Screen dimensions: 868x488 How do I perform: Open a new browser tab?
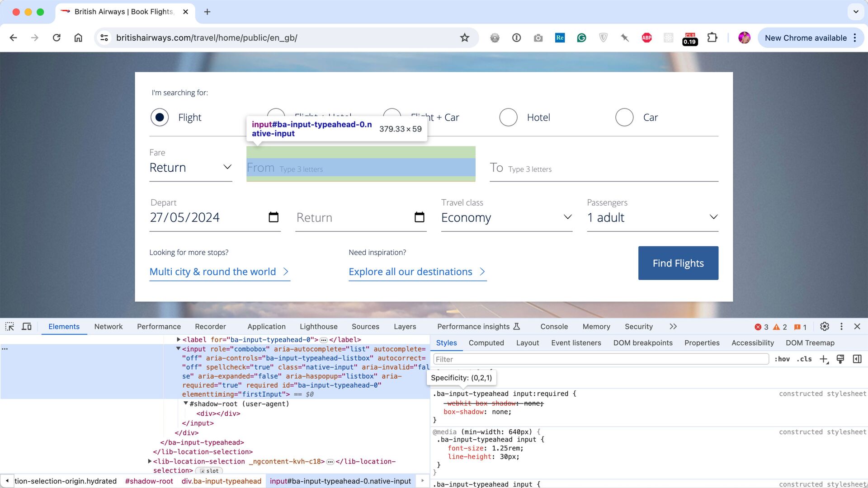pyautogui.click(x=208, y=12)
